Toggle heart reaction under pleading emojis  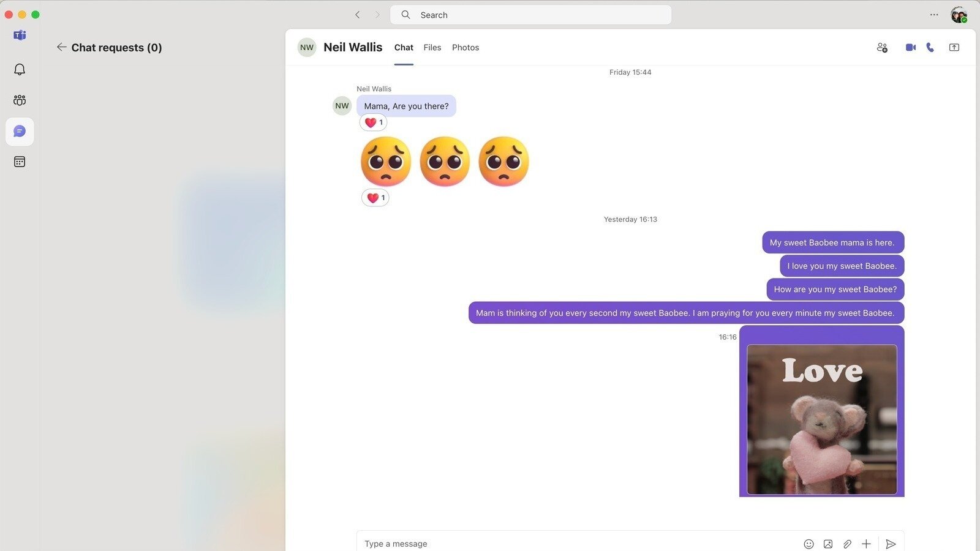pyautogui.click(x=375, y=198)
